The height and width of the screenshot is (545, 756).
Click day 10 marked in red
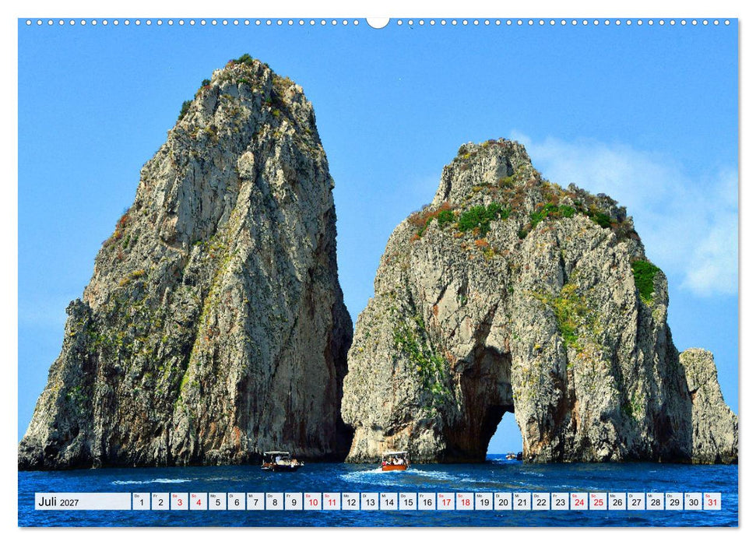point(313,501)
